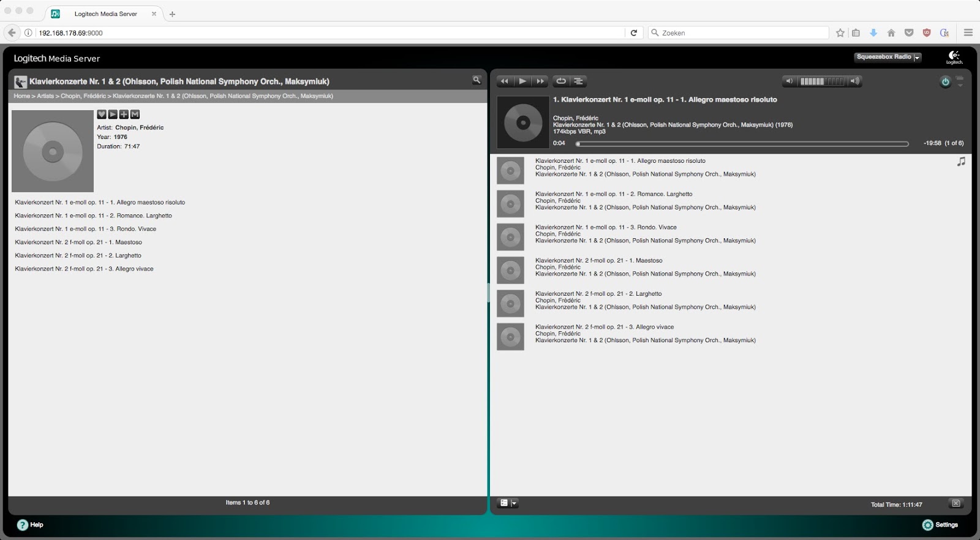Viewport: 980px width, 540px height.
Task: Open Help at the bottom left
Action: pos(30,525)
